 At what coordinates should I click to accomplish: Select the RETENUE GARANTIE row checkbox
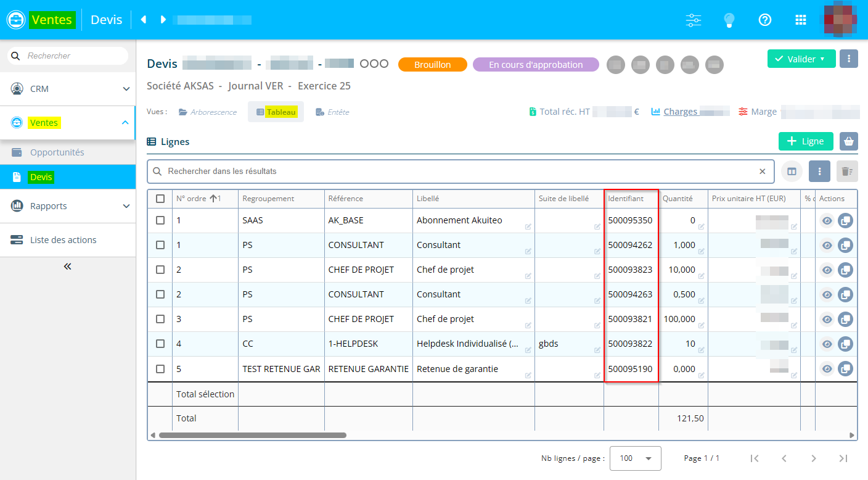tap(160, 369)
